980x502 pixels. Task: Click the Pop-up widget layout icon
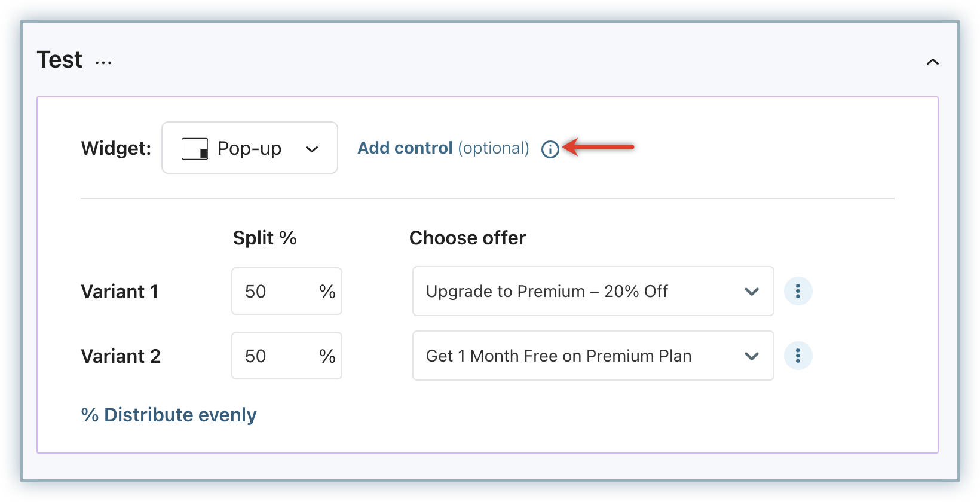pyautogui.click(x=195, y=148)
